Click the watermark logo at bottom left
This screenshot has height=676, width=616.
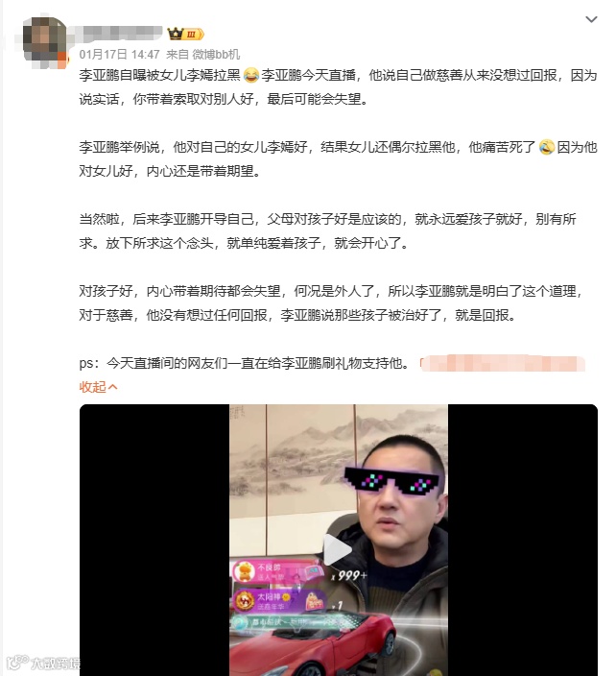coord(43,663)
